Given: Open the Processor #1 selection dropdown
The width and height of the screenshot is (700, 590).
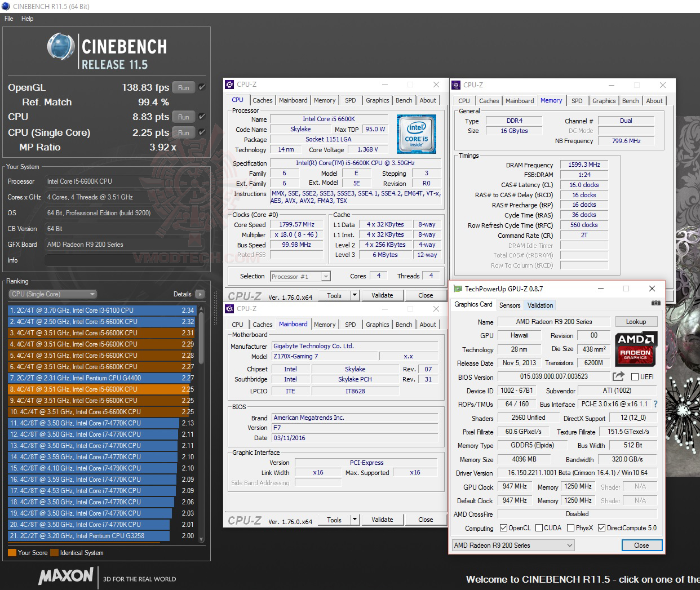Looking at the screenshot, I should coord(300,277).
